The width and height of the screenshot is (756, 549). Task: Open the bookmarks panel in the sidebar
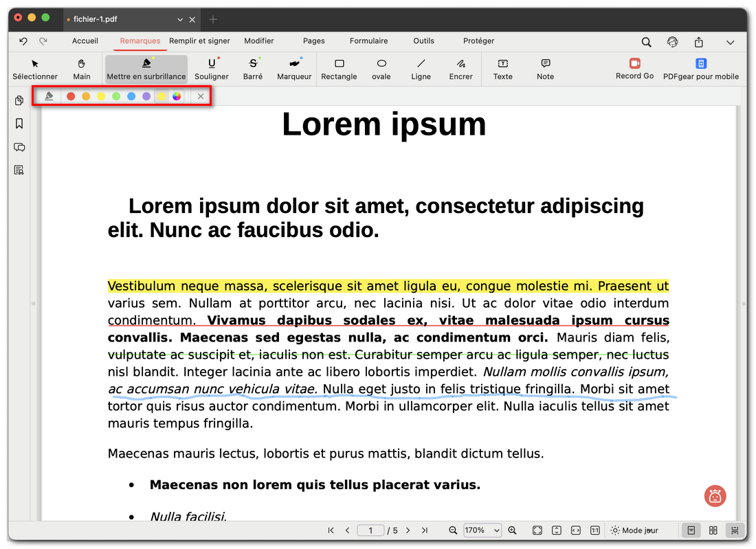[19, 124]
